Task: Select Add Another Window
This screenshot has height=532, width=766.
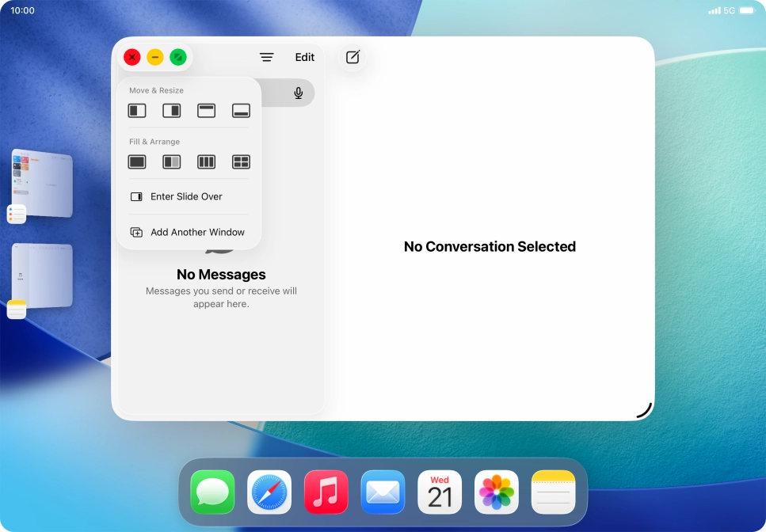Action: pos(197,232)
